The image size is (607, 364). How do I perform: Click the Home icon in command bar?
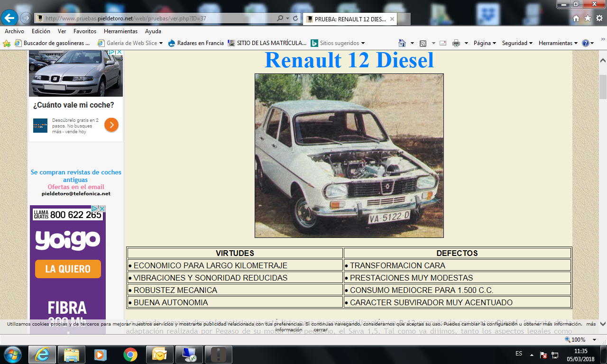click(x=402, y=43)
